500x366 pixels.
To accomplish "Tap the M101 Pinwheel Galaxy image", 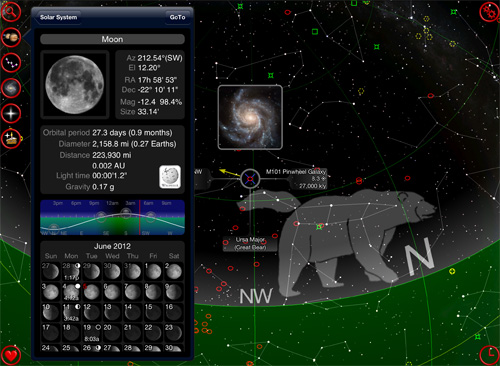I will 250,117.
